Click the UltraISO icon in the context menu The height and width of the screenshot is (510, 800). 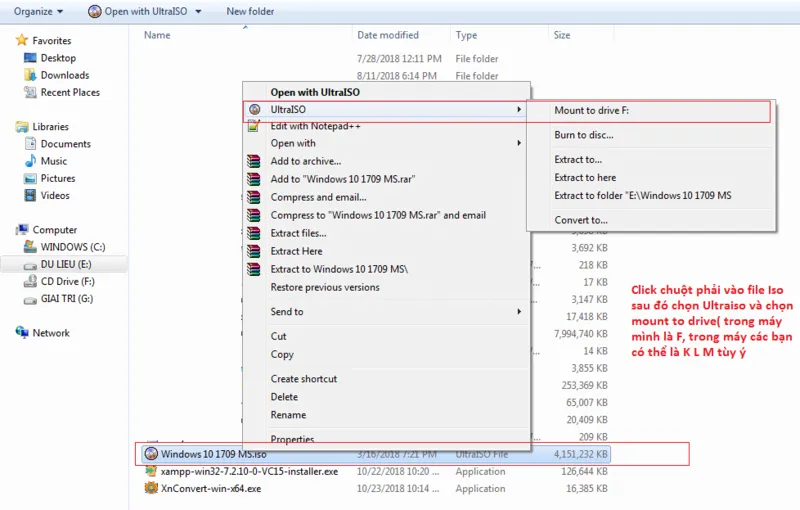click(254, 109)
